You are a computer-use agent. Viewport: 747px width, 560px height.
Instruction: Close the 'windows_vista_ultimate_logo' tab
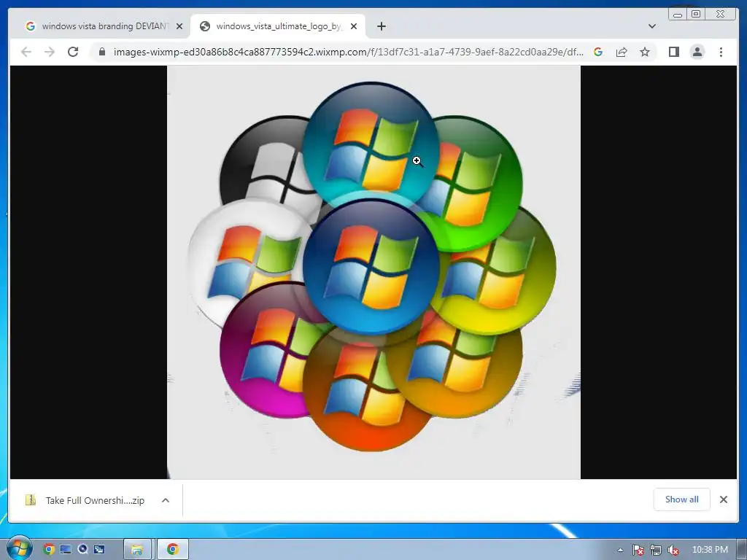[x=354, y=26]
